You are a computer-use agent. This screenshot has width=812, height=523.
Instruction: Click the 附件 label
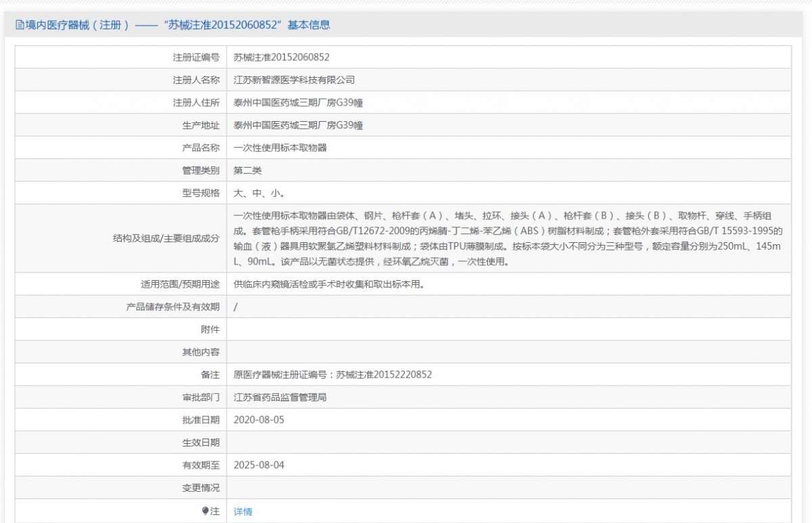tap(210, 329)
